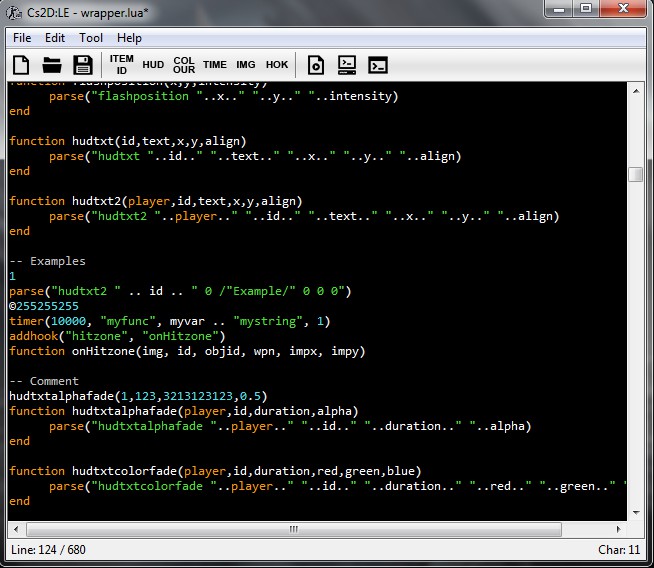This screenshot has height=568, width=654.
Task: Click the parse("hudtxtcolorfade line
Action: (x=337, y=486)
